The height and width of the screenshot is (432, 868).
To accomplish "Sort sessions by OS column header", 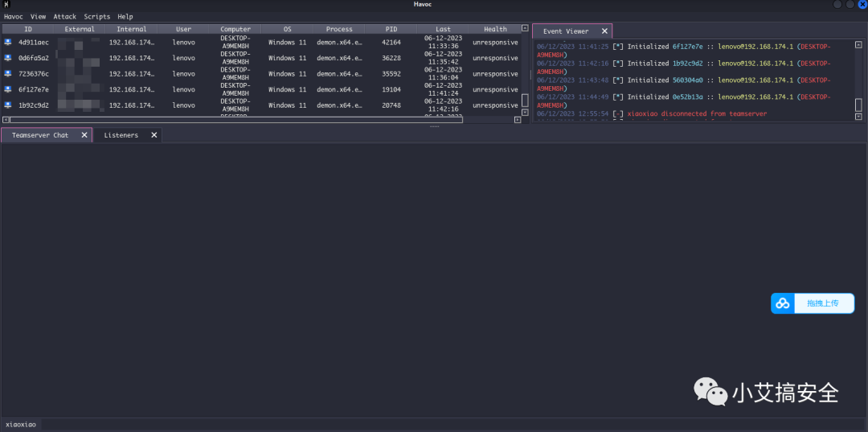I will 287,29.
